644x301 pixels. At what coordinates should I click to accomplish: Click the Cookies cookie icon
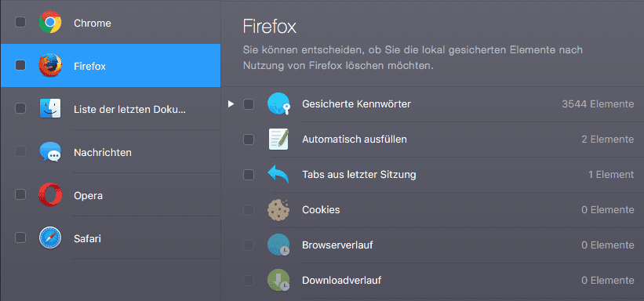point(278,209)
